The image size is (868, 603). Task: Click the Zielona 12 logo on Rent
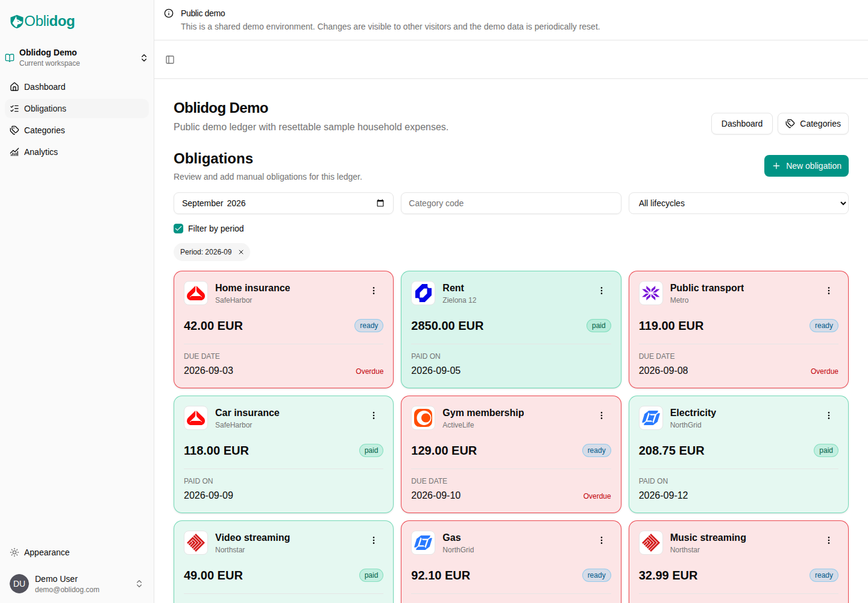423,293
